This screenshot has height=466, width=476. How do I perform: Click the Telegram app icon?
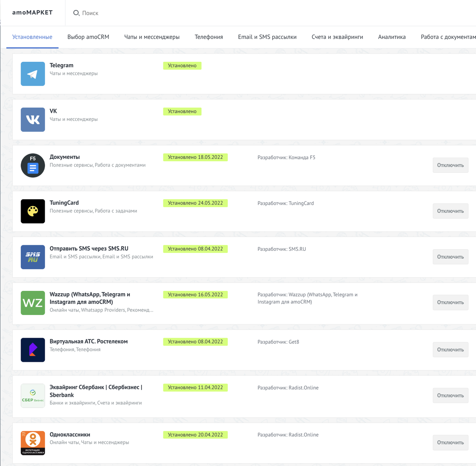tap(33, 74)
